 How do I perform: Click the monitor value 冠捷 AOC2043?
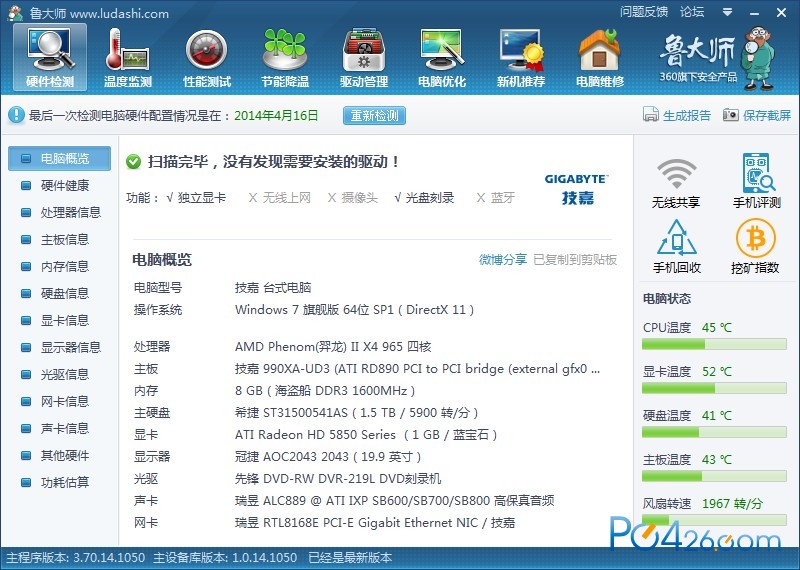[x=328, y=457]
